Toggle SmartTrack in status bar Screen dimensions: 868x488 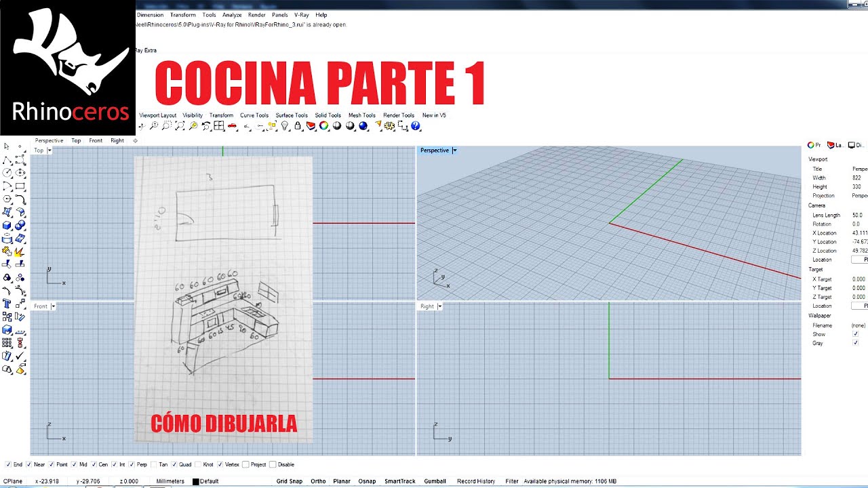click(x=400, y=481)
